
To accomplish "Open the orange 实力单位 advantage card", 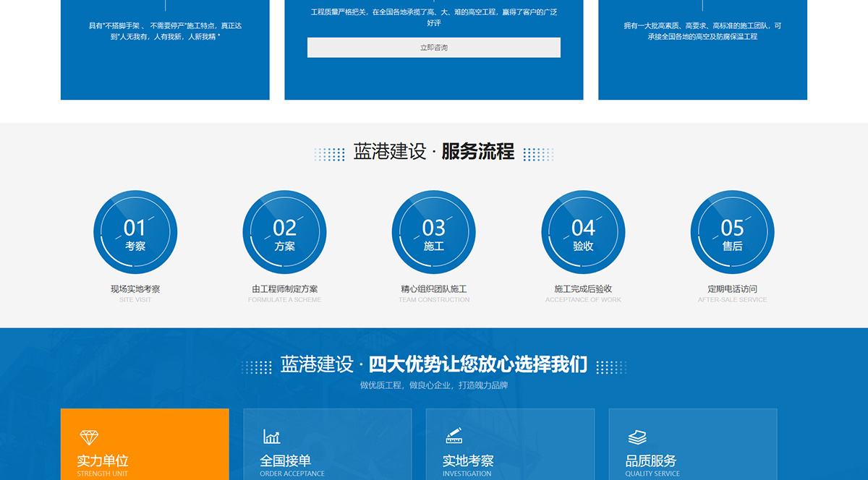I will click(145, 444).
